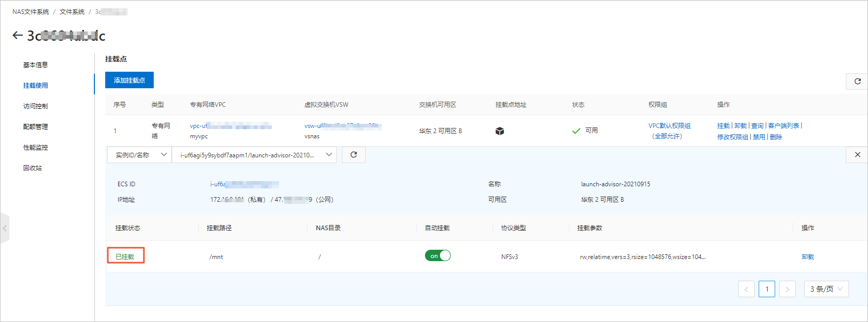Close the ECS instance detail panel
Screen dimensions: 868x322
[x=857, y=155]
